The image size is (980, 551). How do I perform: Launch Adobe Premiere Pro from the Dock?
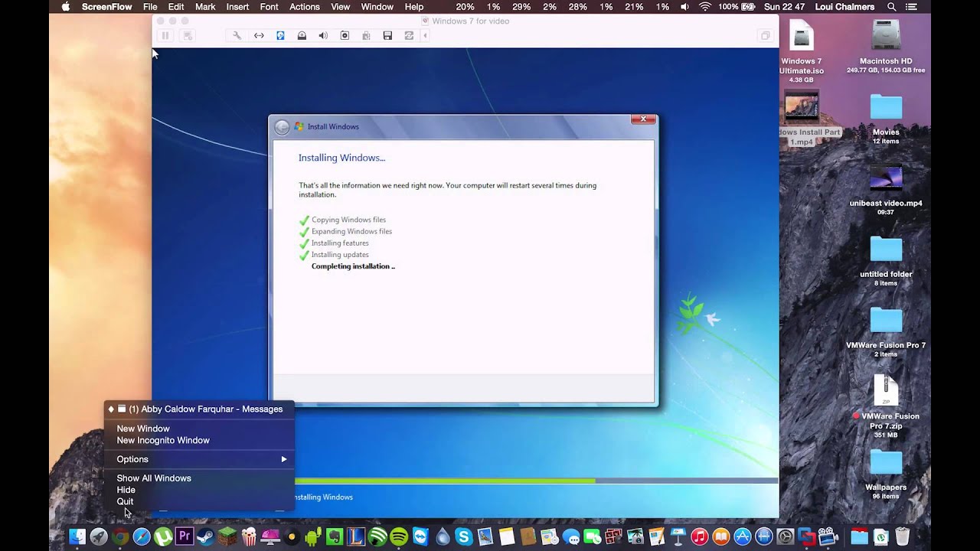pos(185,536)
